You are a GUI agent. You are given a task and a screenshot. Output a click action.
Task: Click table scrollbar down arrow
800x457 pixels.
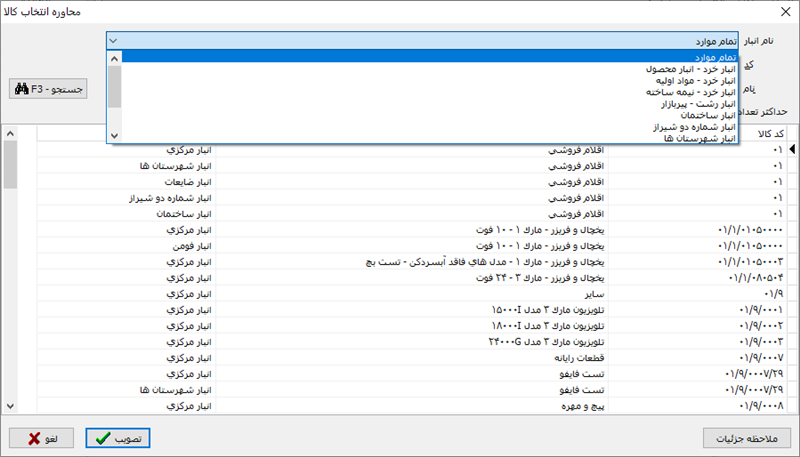pos(10,406)
